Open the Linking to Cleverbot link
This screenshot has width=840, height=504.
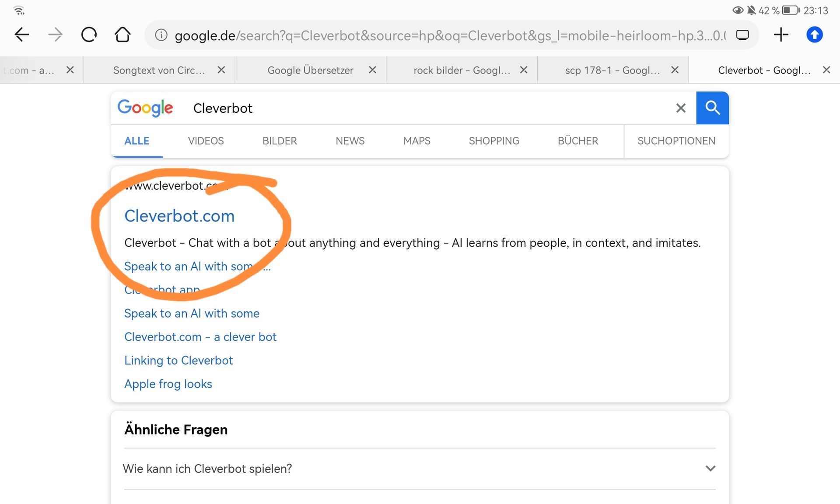[x=178, y=360]
